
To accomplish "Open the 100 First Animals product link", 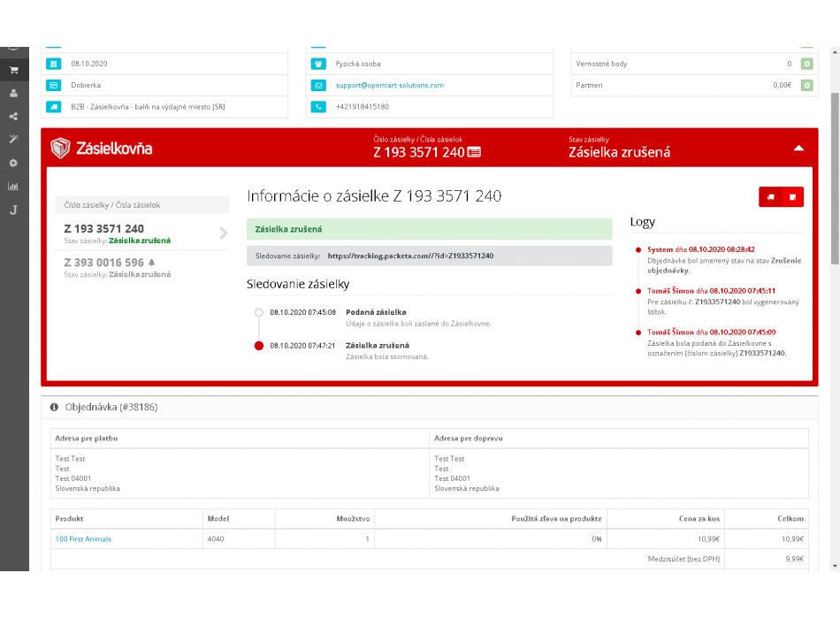I will [x=83, y=539].
